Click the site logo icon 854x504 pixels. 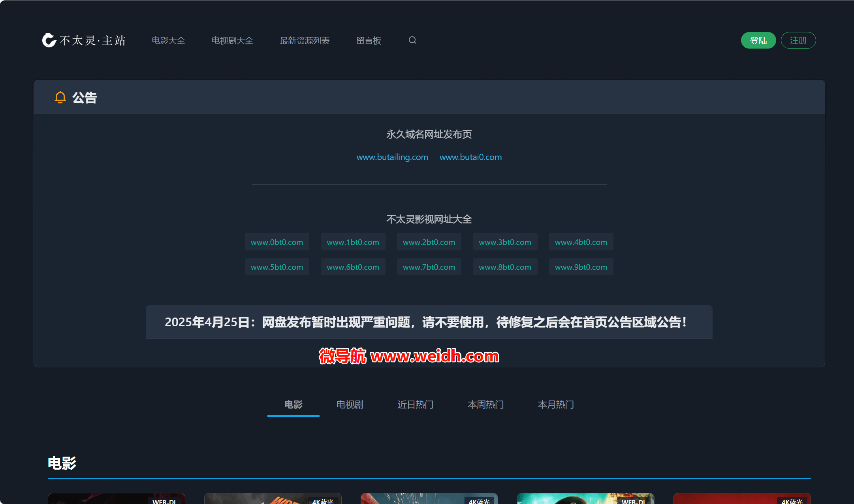[x=49, y=40]
